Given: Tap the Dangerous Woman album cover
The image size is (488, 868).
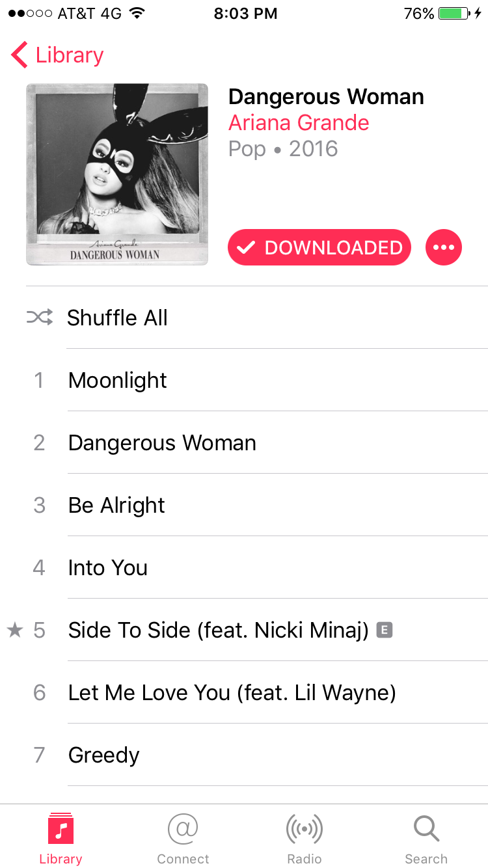Looking at the screenshot, I should 117,174.
